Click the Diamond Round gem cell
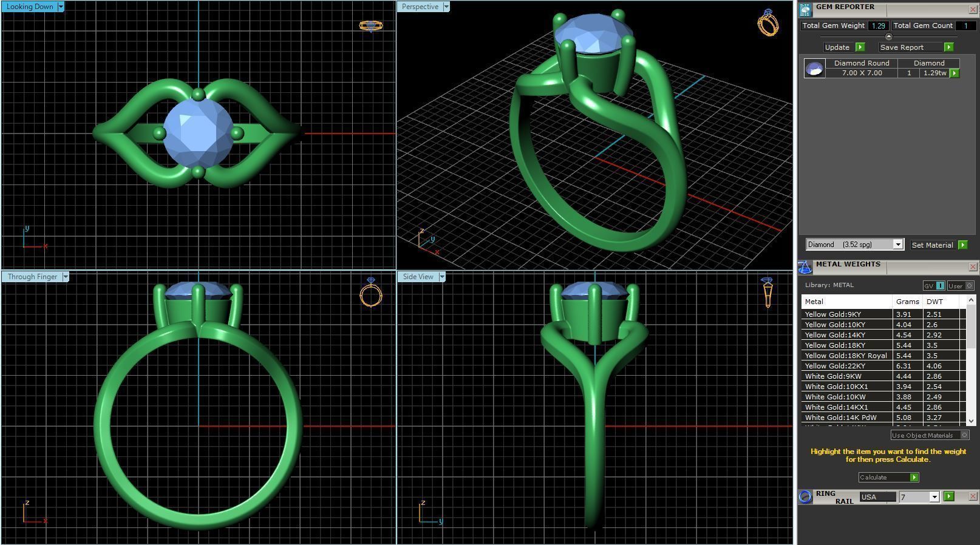This screenshot has width=980, height=545. point(862,63)
